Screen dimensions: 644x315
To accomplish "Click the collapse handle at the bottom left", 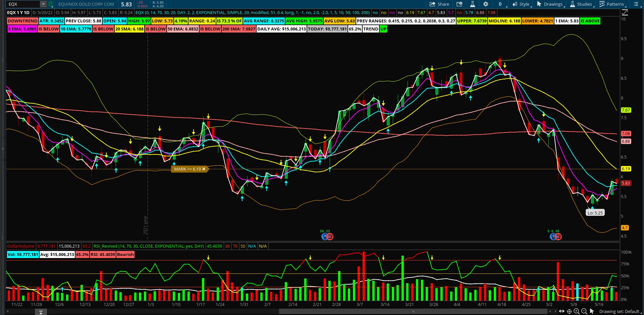I will pyautogui.click(x=41, y=312).
